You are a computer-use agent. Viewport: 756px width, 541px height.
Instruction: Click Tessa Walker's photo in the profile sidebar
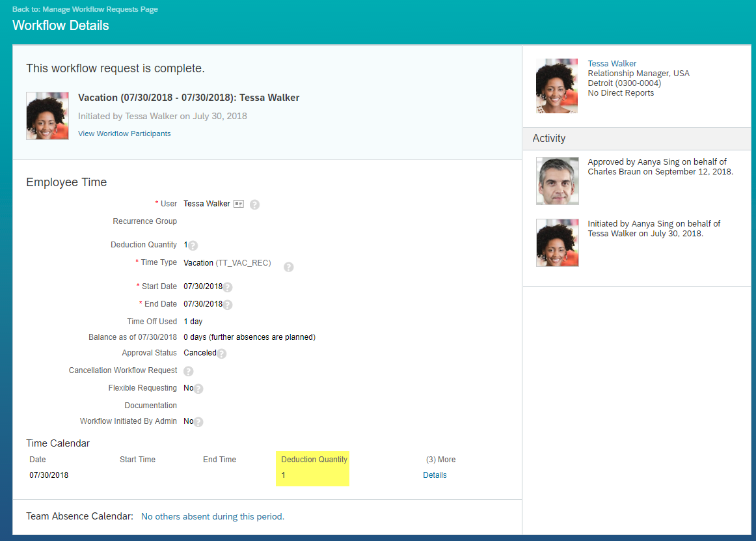point(557,86)
